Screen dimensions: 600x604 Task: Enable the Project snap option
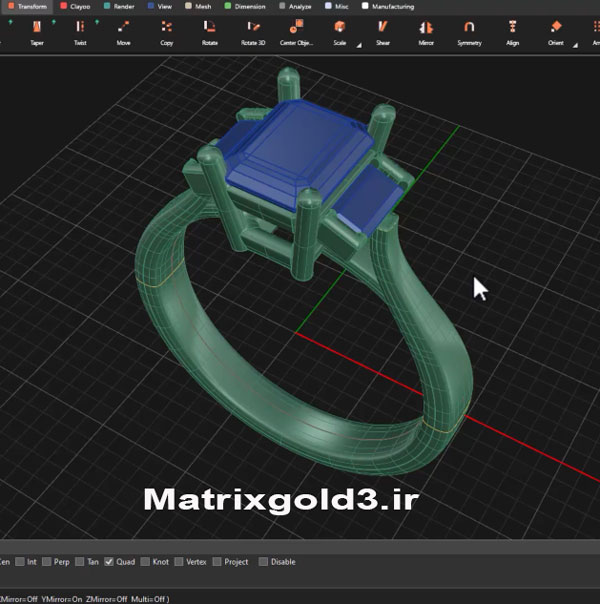coord(217,562)
